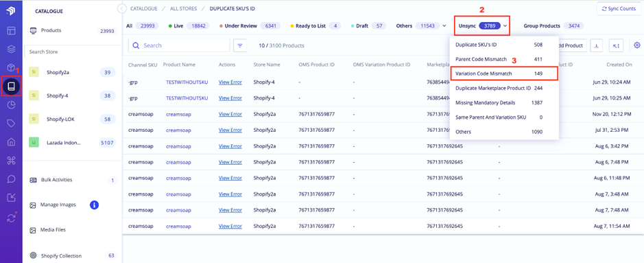This screenshot has width=644, height=263.
Task: Open the price tag icon in the sidebar
Action: pyautogui.click(x=11, y=124)
